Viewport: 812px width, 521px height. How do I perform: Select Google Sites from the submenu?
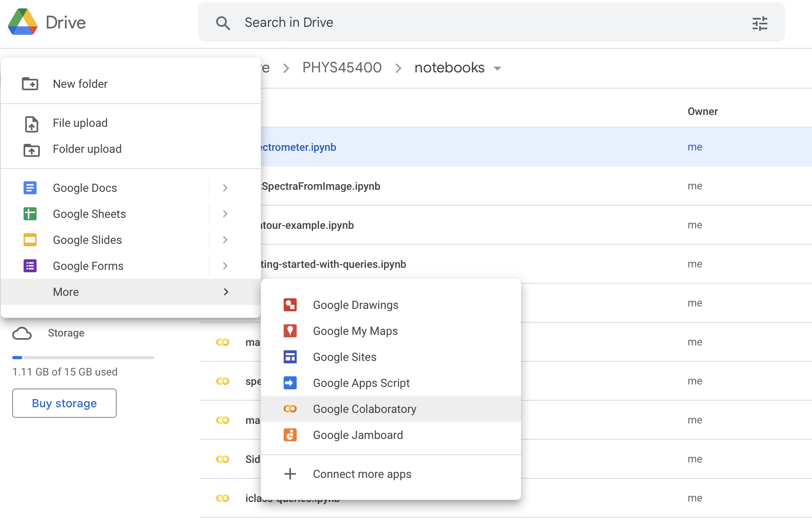(x=391, y=357)
